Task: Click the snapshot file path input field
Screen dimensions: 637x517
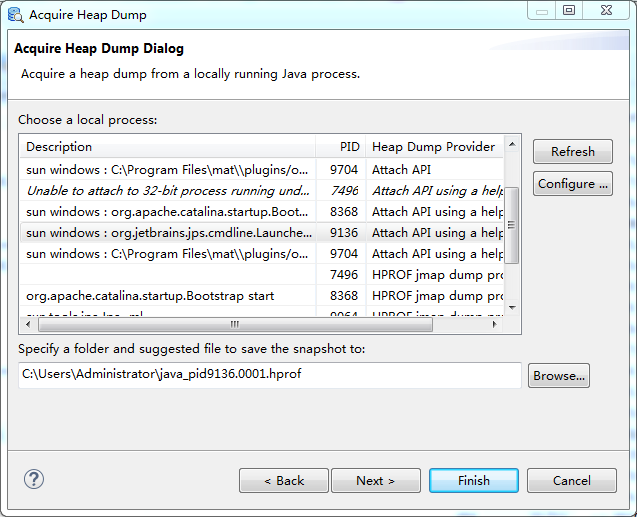Action: [270, 375]
